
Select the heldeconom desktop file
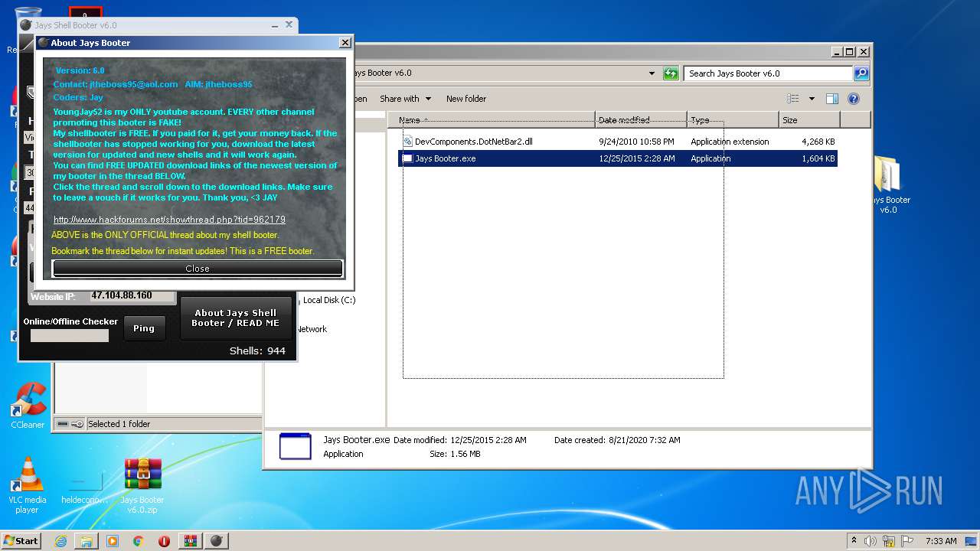click(85, 485)
